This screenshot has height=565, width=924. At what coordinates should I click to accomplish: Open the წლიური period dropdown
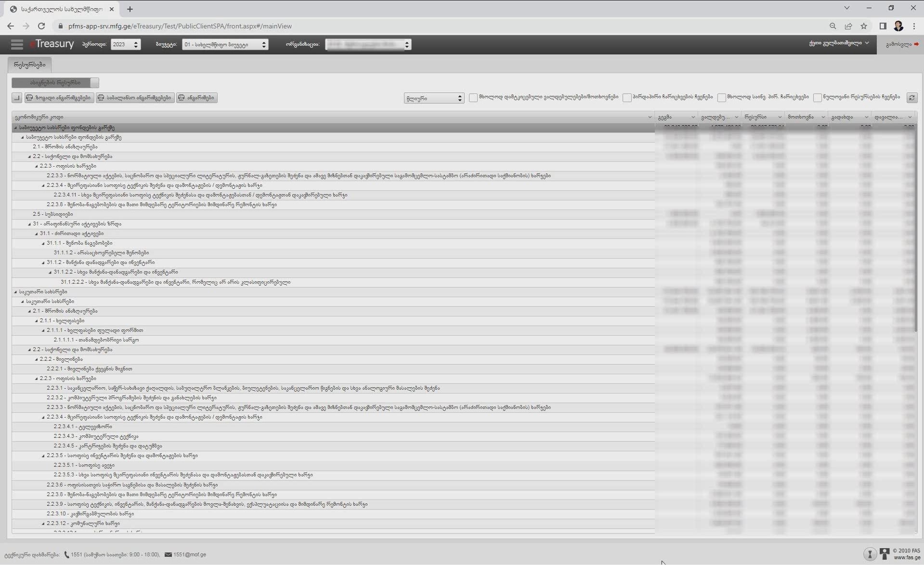click(x=434, y=98)
